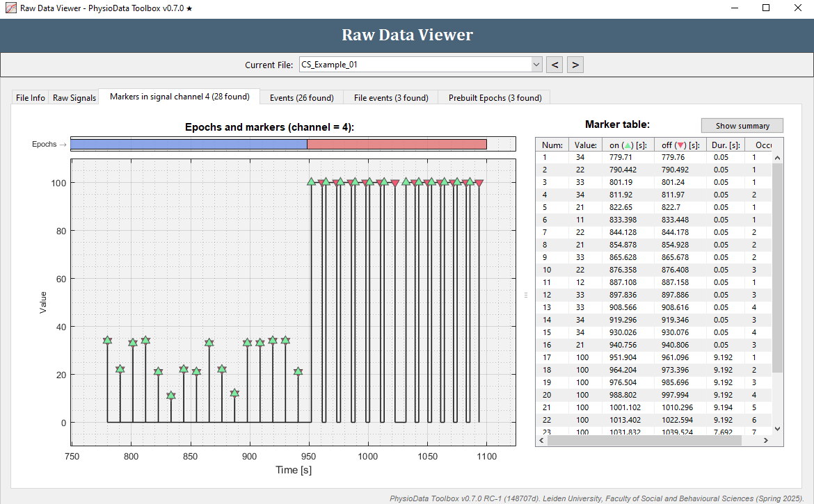
Task: Click the blue epoch segment in the Epochs bar
Action: coord(188,144)
